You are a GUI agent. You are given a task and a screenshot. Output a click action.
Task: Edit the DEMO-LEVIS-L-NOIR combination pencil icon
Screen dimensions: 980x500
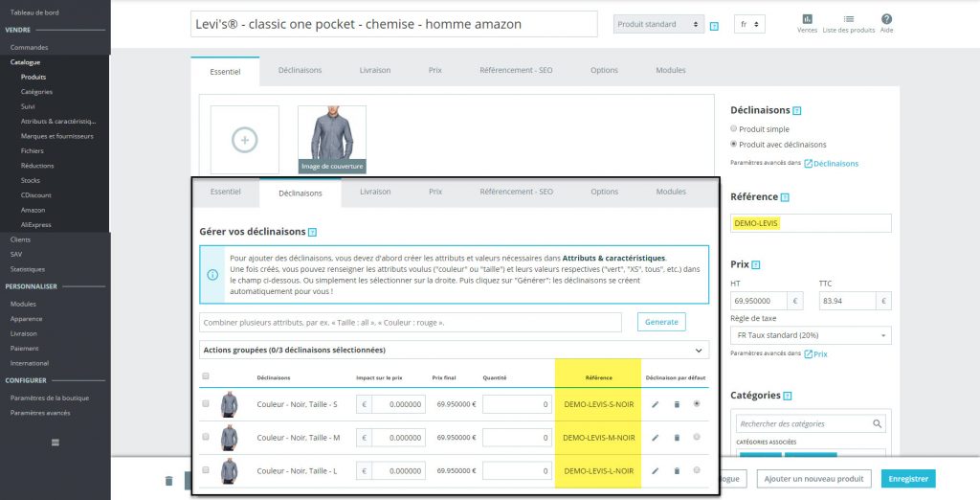655,470
